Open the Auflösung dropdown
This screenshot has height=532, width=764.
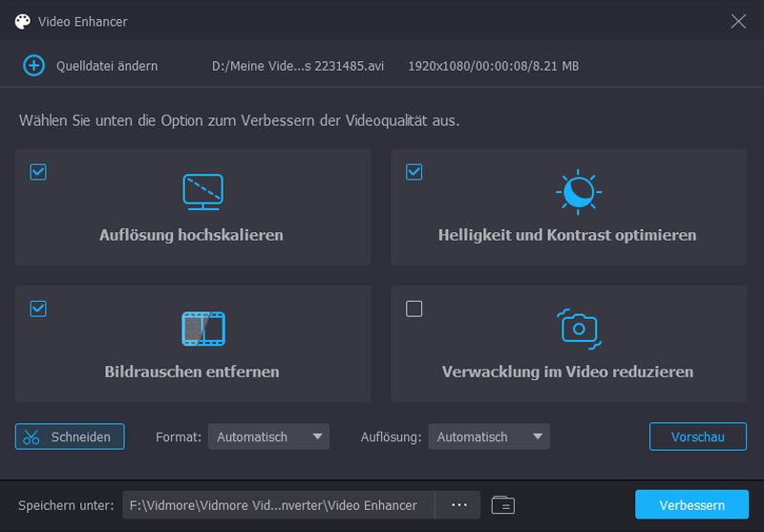(489, 436)
